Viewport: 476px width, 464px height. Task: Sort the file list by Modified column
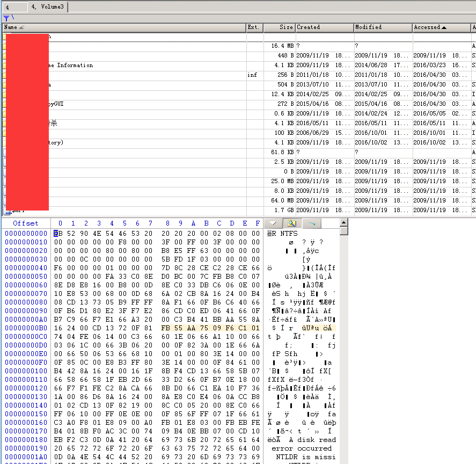(x=383, y=27)
